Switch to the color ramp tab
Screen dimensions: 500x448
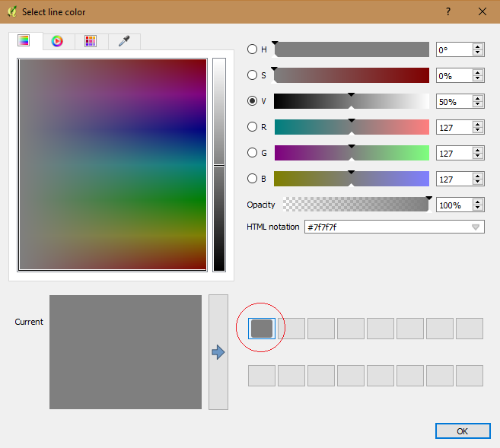pyautogui.click(x=24, y=41)
